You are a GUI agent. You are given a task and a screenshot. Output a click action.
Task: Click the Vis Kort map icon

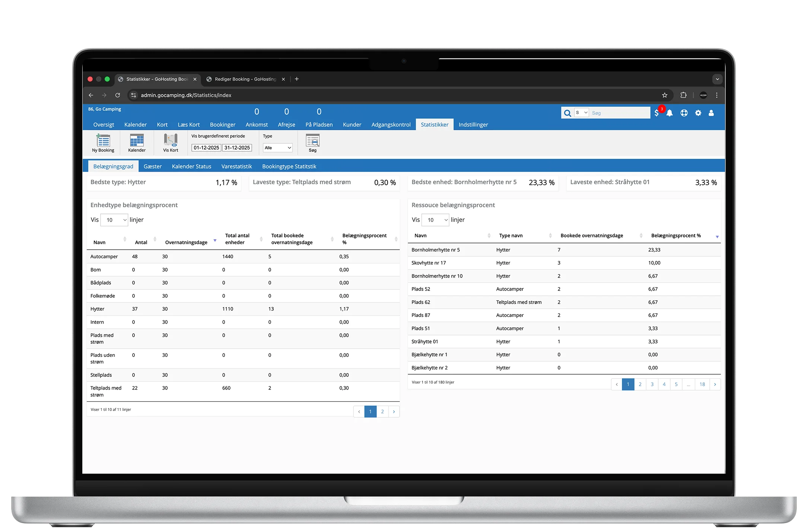tap(171, 143)
